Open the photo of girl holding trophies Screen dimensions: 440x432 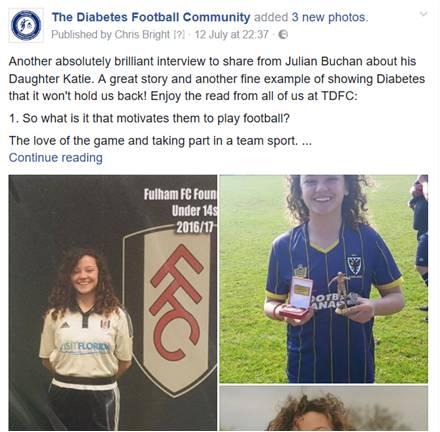pos(324,279)
